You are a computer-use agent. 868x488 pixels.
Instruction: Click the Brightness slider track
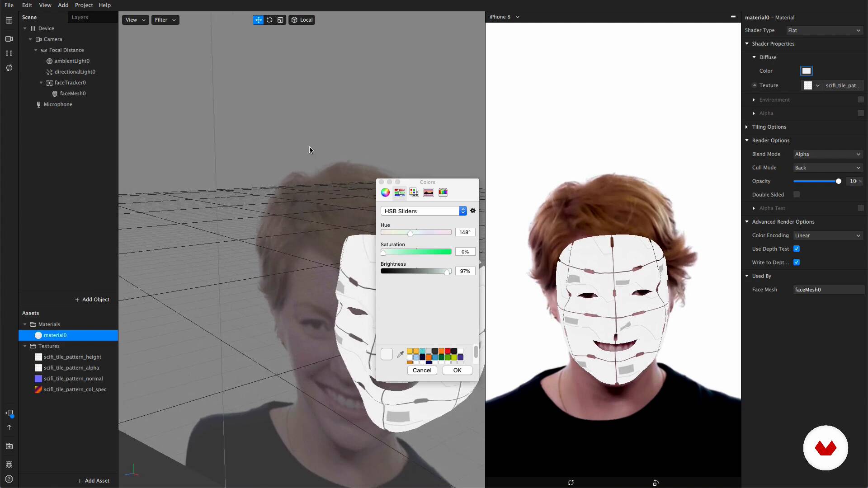coord(416,271)
